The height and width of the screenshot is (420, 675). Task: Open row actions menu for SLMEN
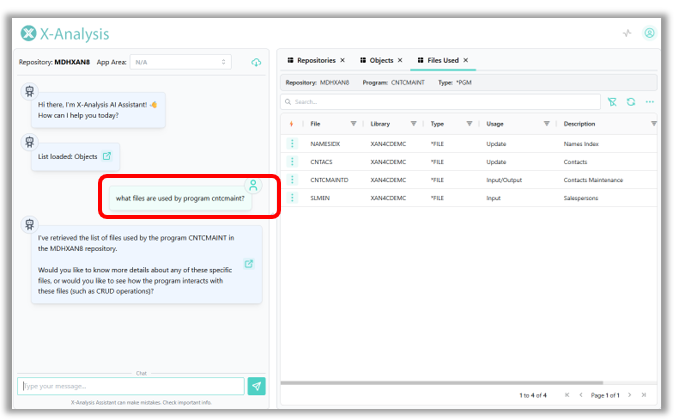click(293, 198)
